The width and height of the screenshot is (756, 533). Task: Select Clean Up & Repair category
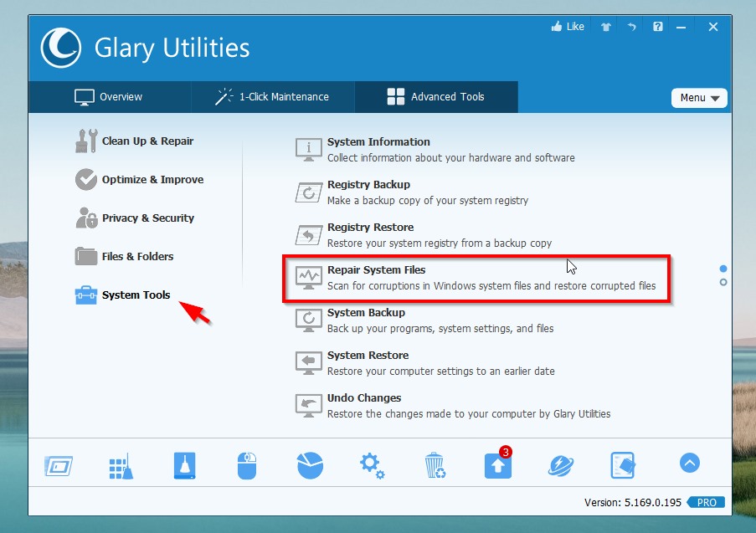(135, 141)
